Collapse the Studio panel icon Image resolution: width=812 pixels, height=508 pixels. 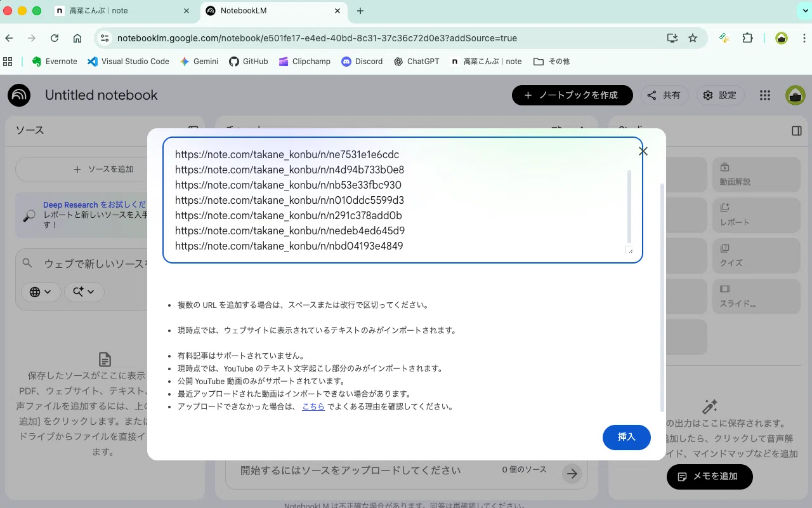[x=797, y=131]
